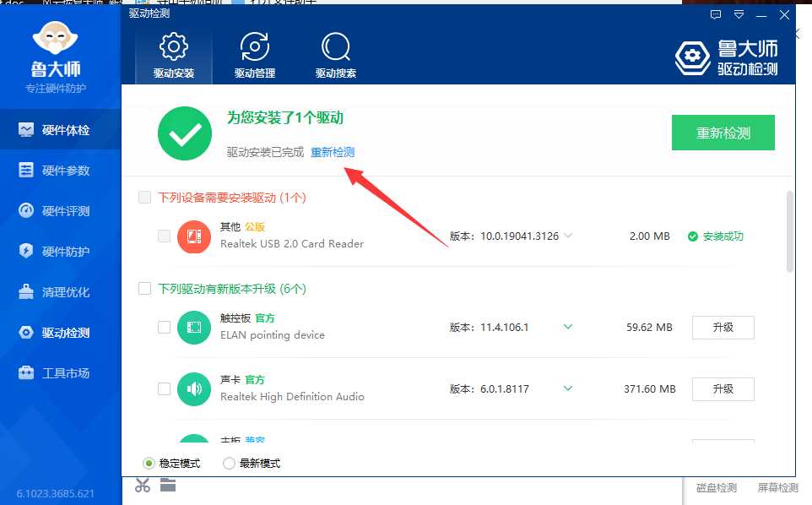Select the 最新模式 radio button
This screenshot has height=505, width=812.
click(x=229, y=464)
